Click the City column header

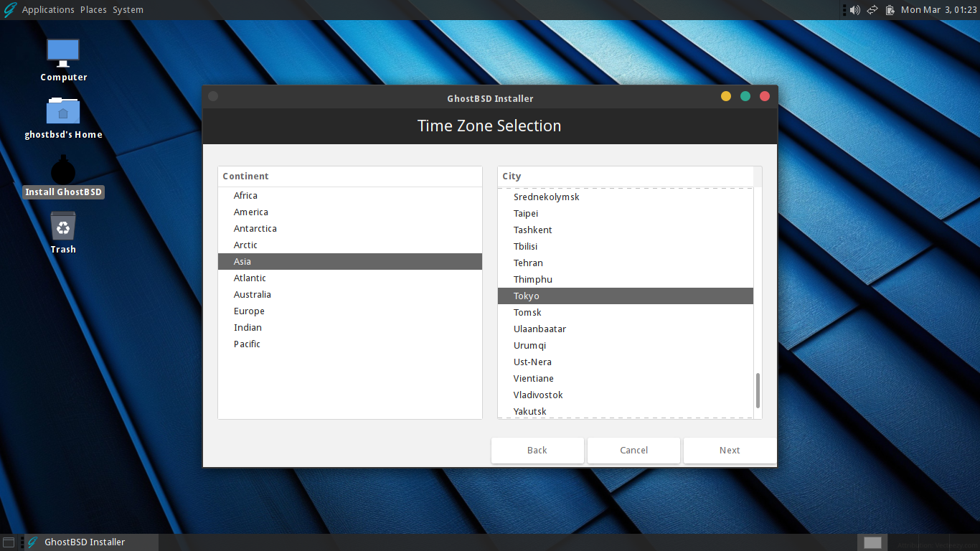tap(626, 176)
